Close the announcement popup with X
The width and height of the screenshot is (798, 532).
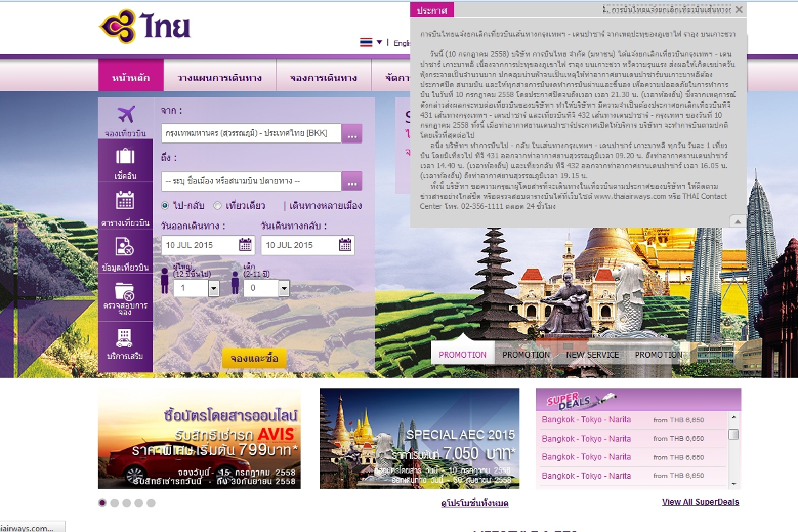coord(739,9)
